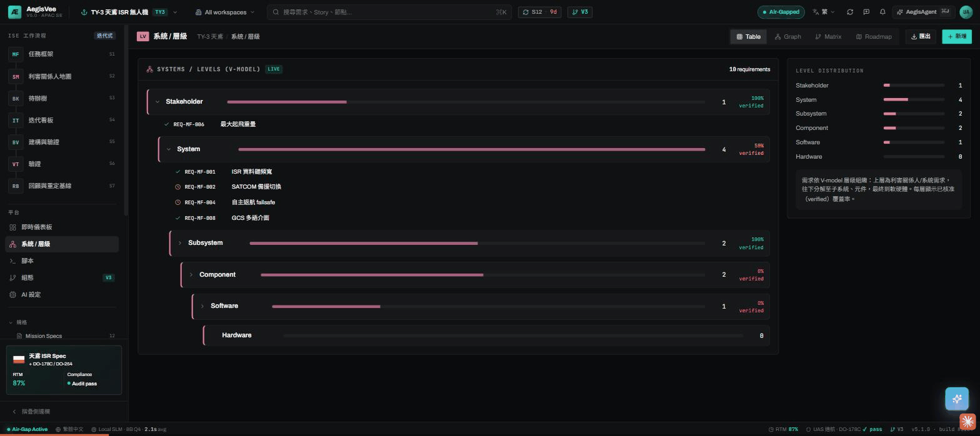Image resolution: width=980 pixels, height=436 pixels.
Task: Click the 新增 add button
Action: point(957,37)
